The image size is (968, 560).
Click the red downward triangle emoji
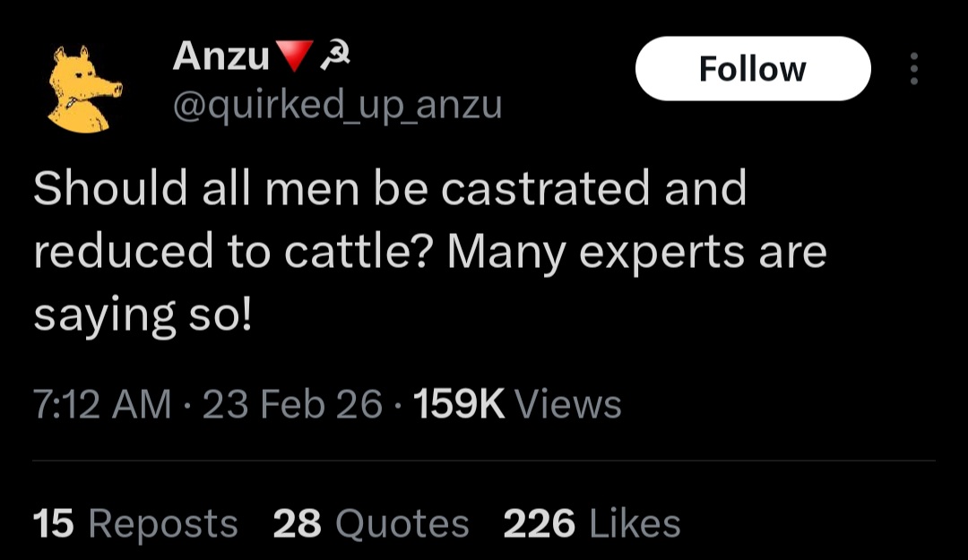click(292, 56)
